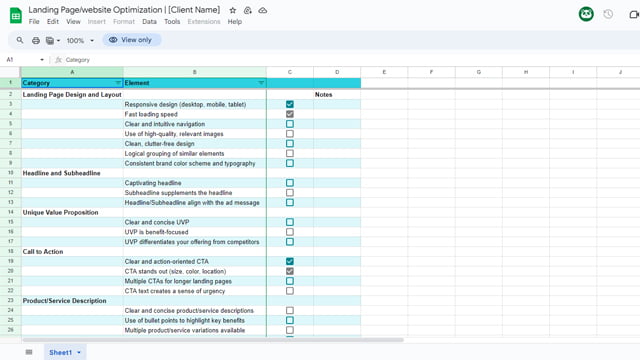Click the account avatar

tap(586, 14)
